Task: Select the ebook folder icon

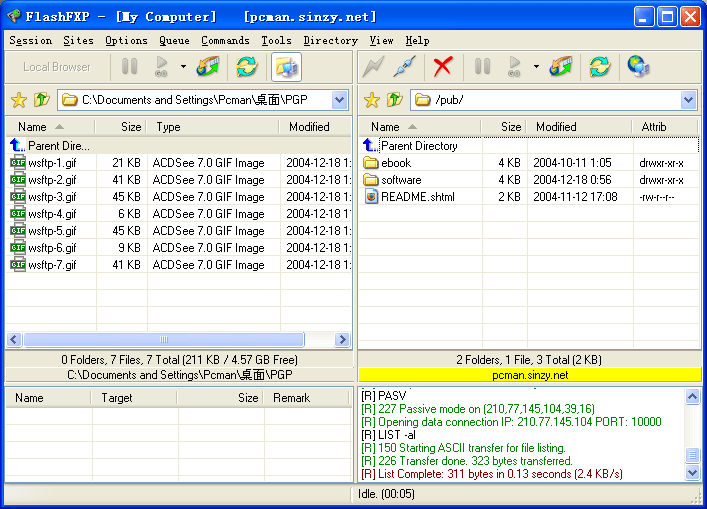Action: pyautogui.click(x=371, y=162)
